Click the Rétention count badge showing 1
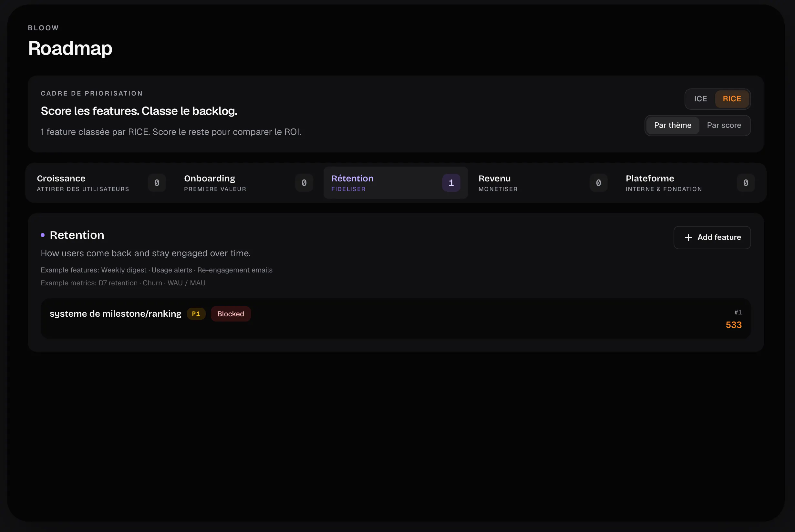This screenshot has height=532, width=795. tap(451, 183)
